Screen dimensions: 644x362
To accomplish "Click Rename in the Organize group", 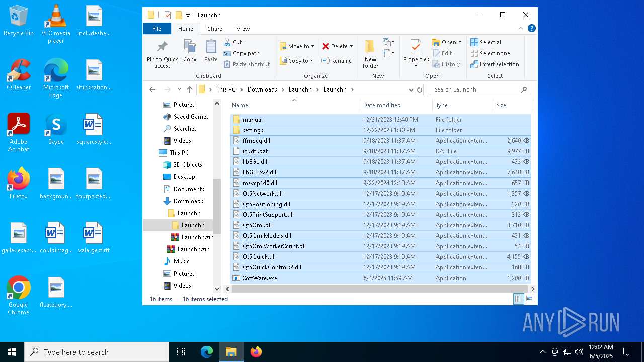I will pyautogui.click(x=337, y=61).
